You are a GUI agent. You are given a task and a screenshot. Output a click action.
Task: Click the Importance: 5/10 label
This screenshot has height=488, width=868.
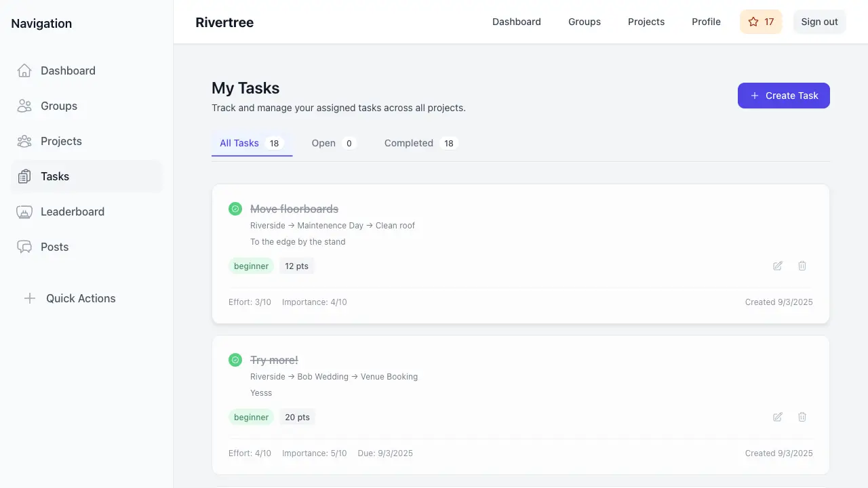pos(315,453)
